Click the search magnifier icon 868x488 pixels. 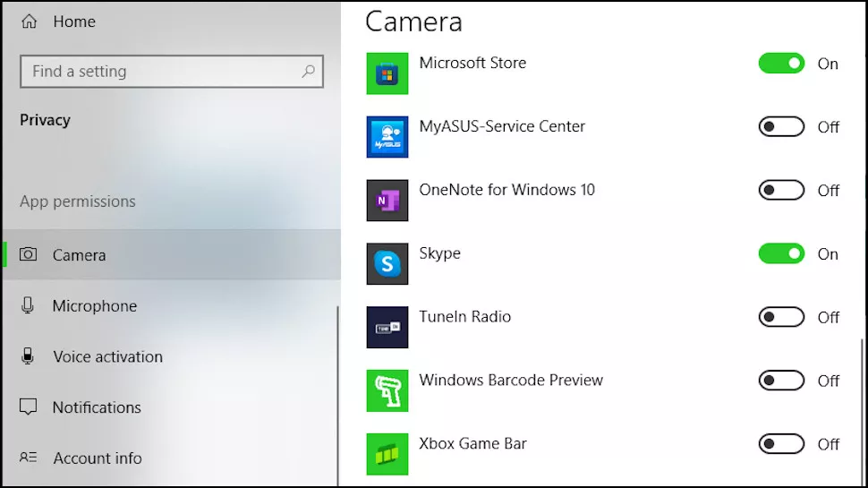click(x=309, y=71)
